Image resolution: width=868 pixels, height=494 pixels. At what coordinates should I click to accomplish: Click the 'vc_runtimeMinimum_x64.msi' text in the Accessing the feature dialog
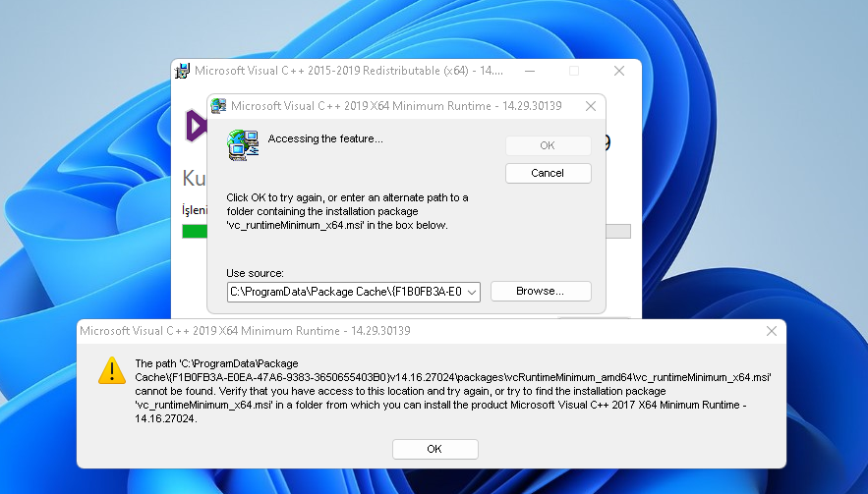(296, 225)
